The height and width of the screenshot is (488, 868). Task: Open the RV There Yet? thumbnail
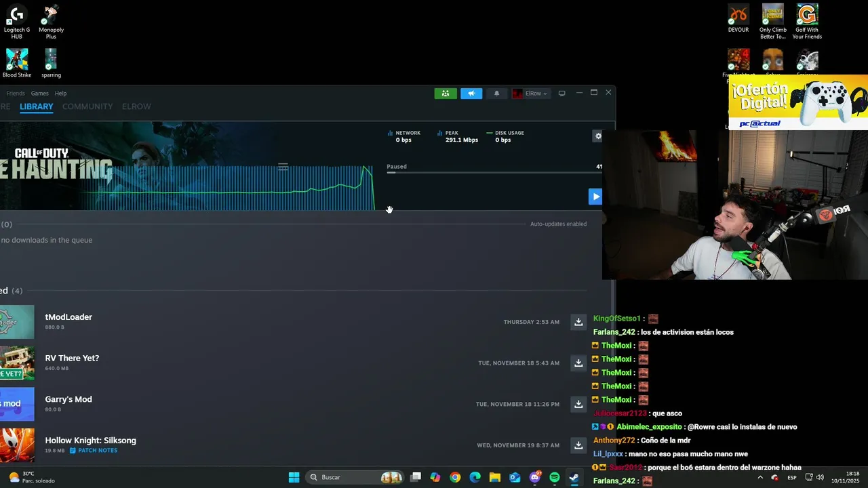click(17, 363)
